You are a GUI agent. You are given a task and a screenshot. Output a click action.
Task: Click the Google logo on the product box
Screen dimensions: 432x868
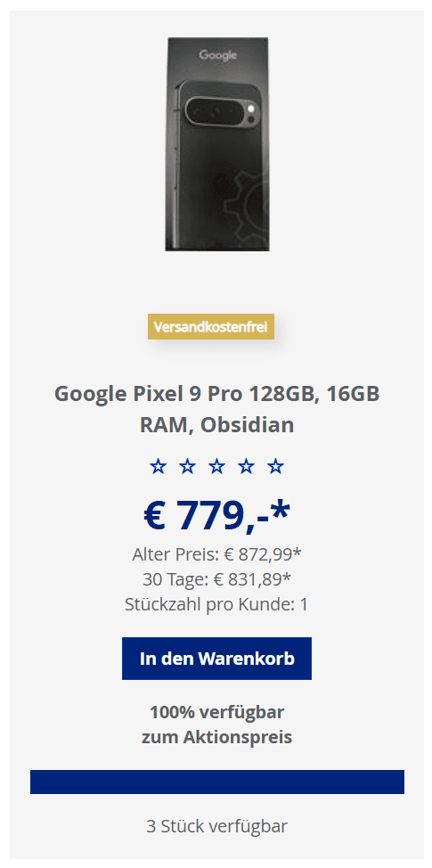pyautogui.click(x=218, y=54)
